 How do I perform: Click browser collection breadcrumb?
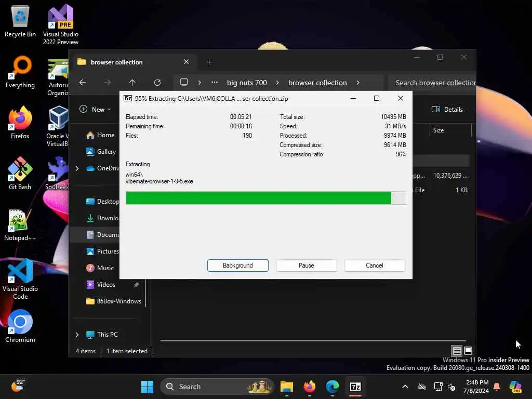pyautogui.click(x=317, y=83)
